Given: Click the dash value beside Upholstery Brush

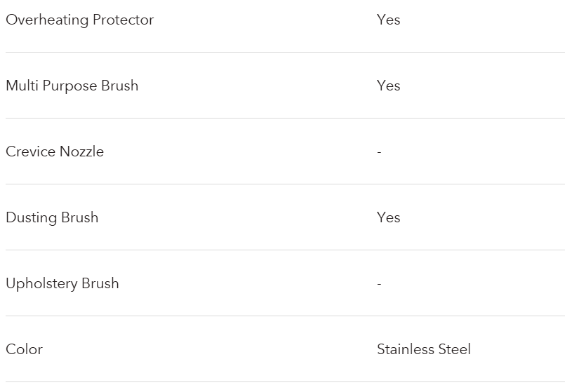Looking at the screenshot, I should tap(379, 284).
